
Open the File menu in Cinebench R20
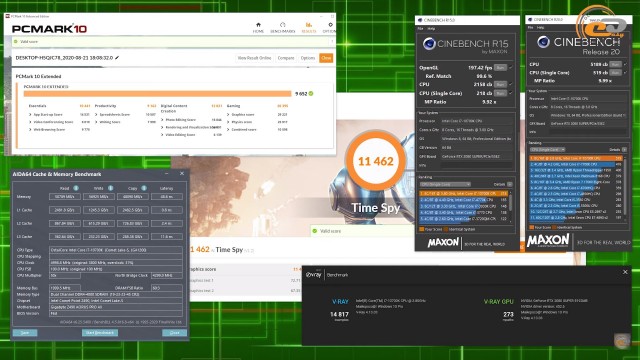tap(531, 27)
